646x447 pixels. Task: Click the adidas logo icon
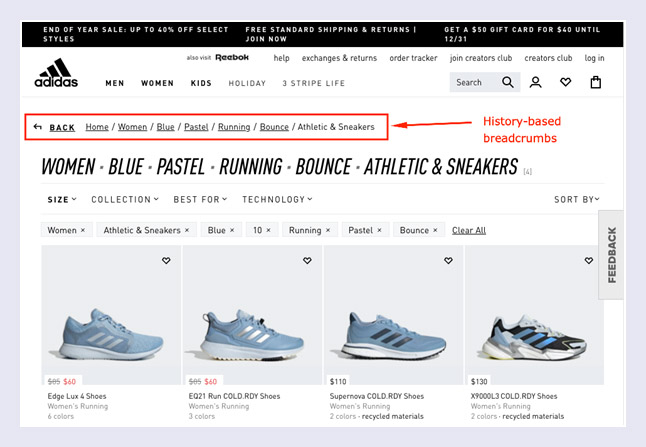56,74
